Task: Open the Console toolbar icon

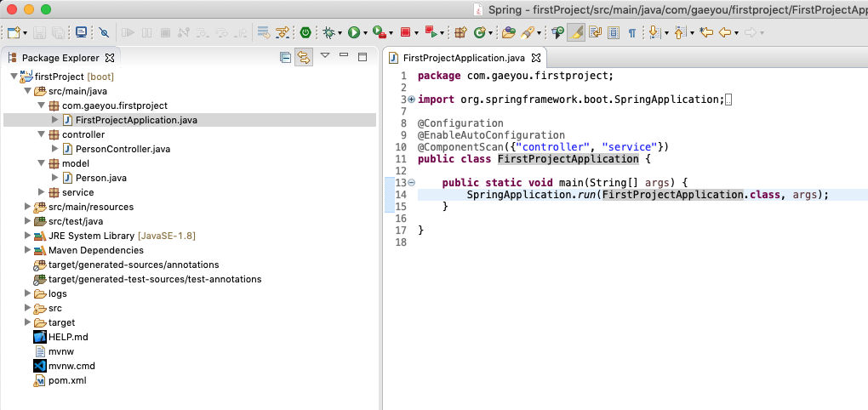Action: pos(82,33)
